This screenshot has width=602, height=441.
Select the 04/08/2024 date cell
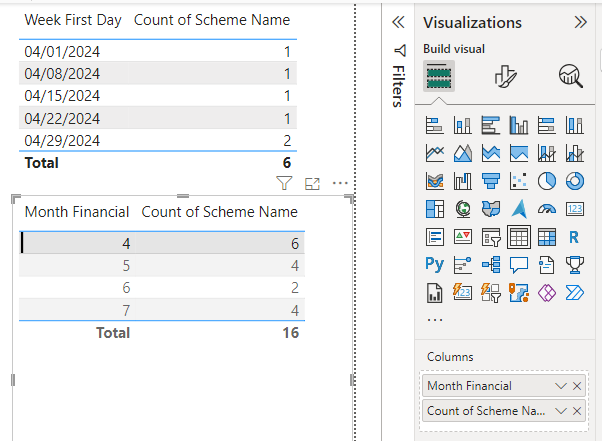pos(62,73)
